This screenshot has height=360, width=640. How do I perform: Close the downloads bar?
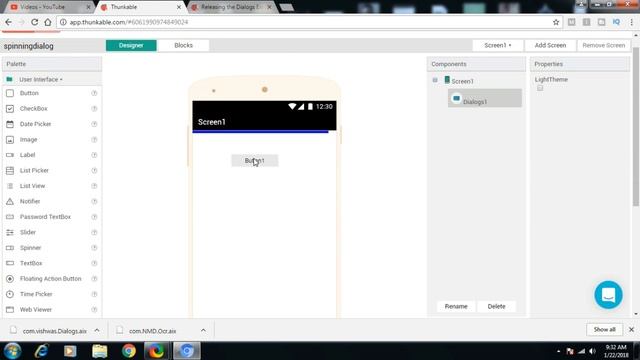631,329
